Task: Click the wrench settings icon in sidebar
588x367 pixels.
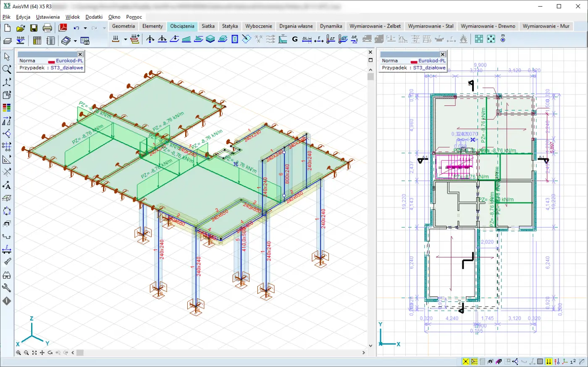Action: click(7, 288)
